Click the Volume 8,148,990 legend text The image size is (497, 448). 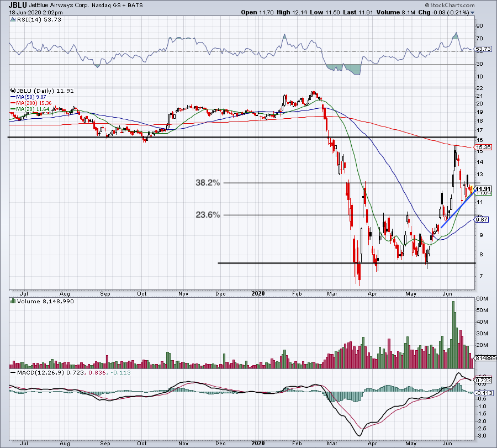pyautogui.click(x=45, y=301)
